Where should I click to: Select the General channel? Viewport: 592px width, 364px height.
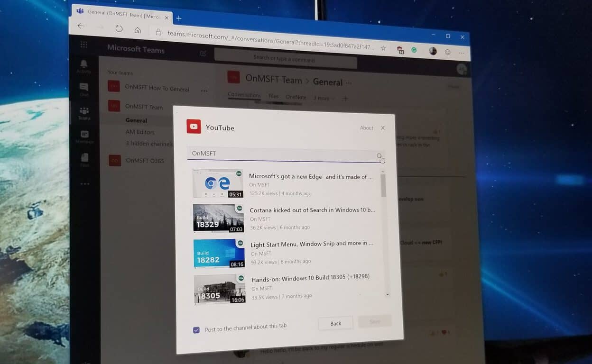coord(137,120)
